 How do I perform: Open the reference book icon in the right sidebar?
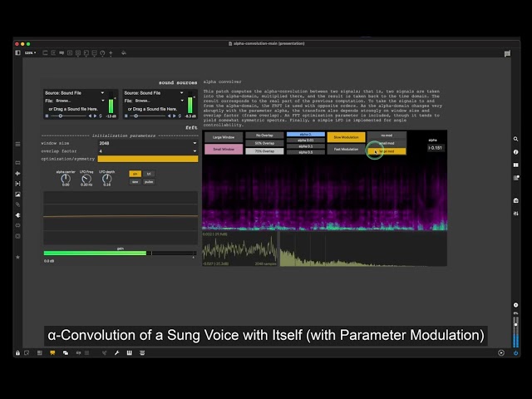click(515, 165)
